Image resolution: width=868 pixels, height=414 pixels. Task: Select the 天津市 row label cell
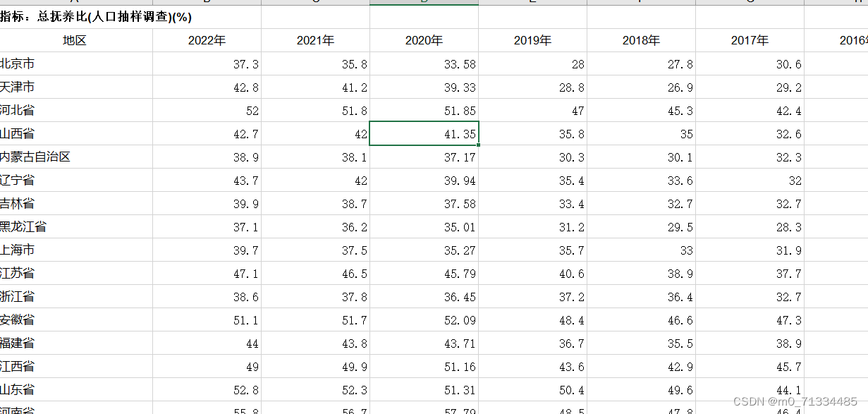coord(21,87)
